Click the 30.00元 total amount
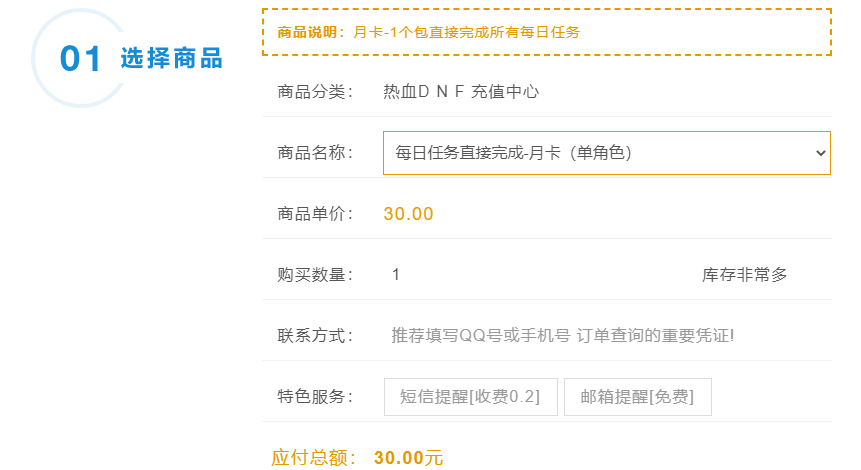 [408, 458]
